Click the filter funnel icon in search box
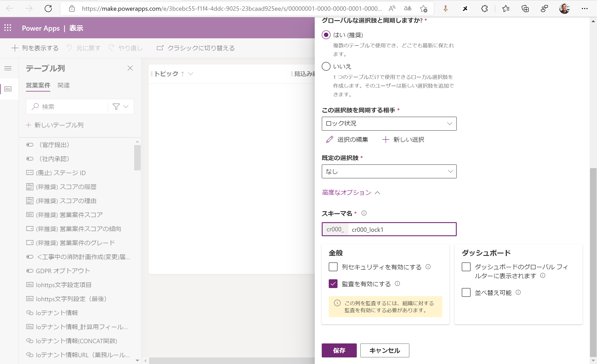The height and width of the screenshot is (364, 597). pyautogui.click(x=116, y=107)
